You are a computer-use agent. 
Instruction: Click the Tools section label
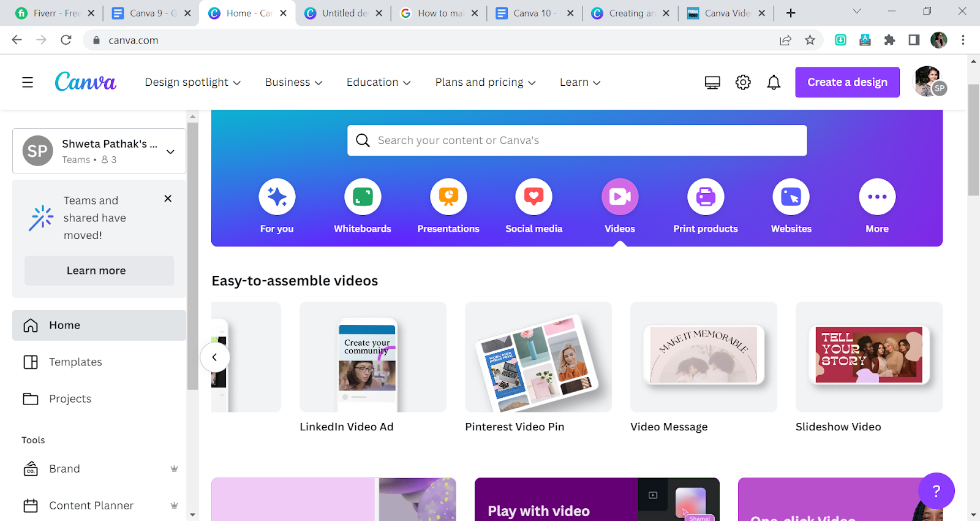click(x=33, y=440)
